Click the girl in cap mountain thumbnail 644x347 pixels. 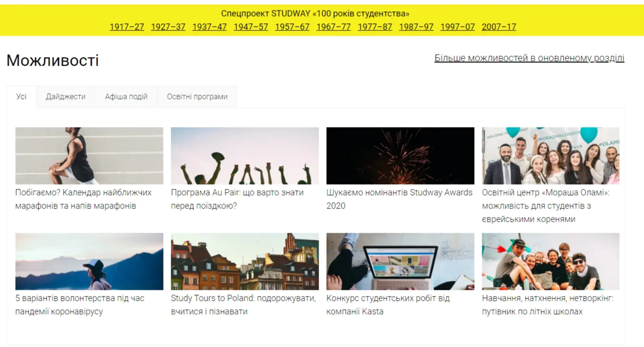click(x=89, y=261)
